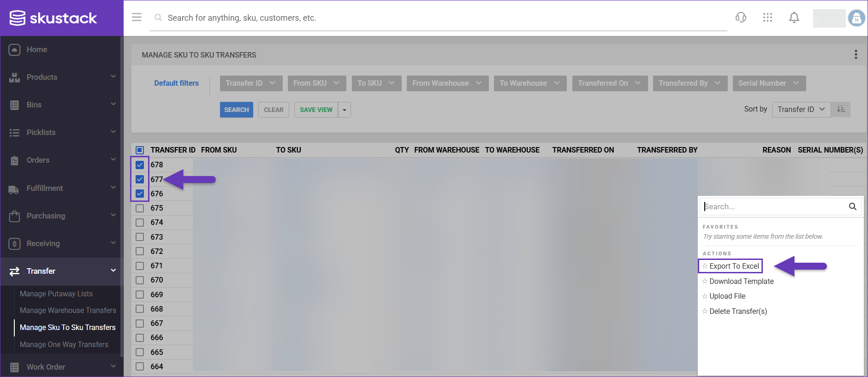The image size is (868, 377).
Task: Click the hamburger menu icon
Action: (137, 18)
